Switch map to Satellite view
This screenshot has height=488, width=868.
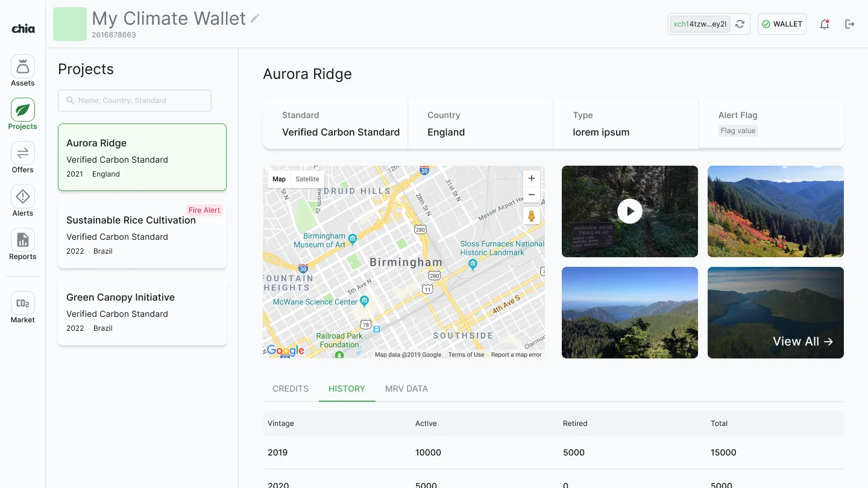[x=307, y=179]
